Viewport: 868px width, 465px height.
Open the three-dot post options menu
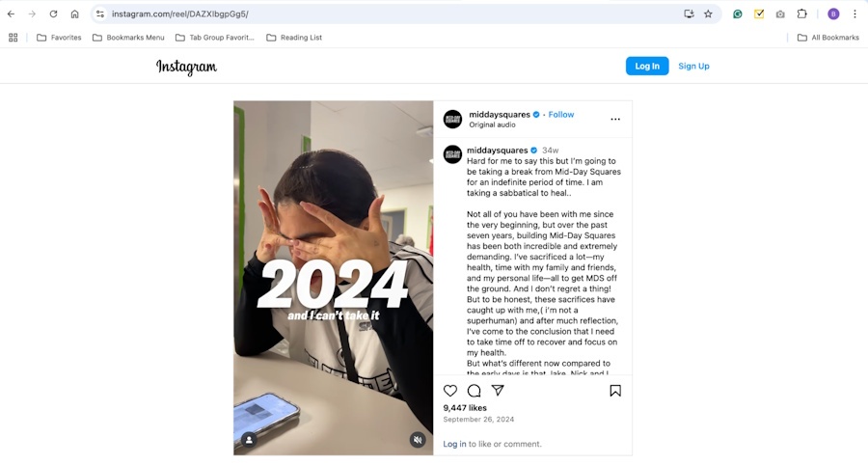pyautogui.click(x=615, y=119)
